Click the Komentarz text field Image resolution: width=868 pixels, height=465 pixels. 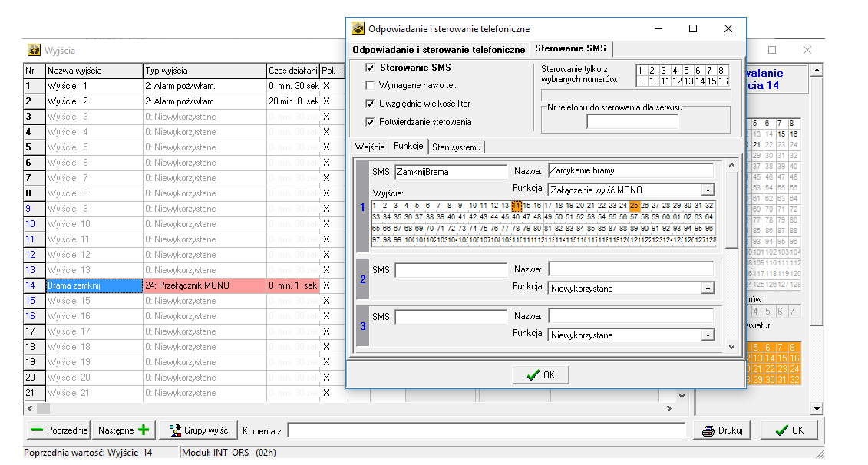(x=485, y=430)
